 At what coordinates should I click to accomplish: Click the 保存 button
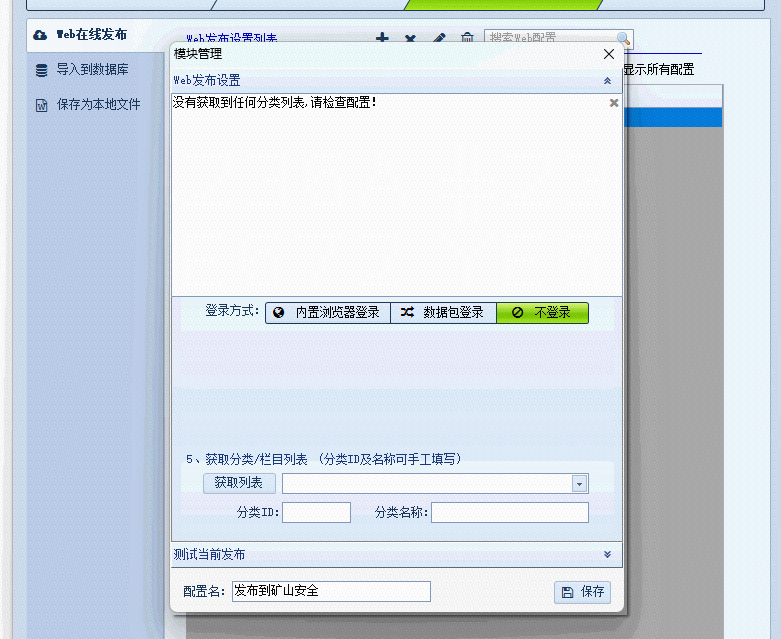click(582, 592)
